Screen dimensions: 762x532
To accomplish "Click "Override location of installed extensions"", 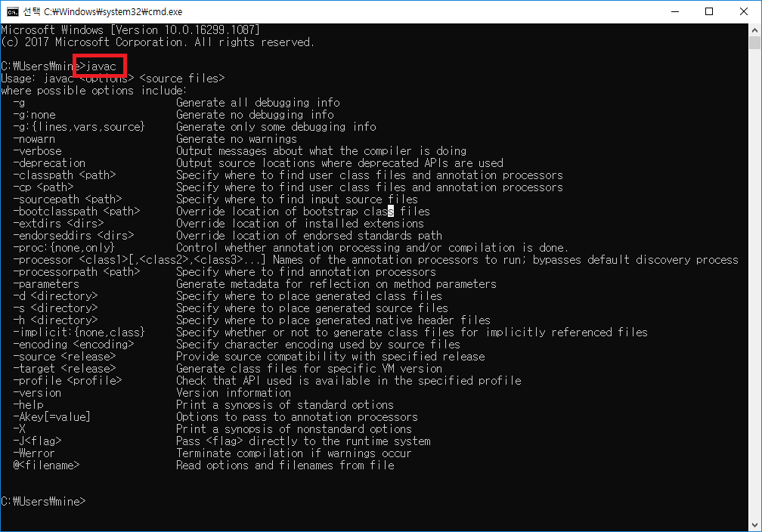I will pos(300,224).
